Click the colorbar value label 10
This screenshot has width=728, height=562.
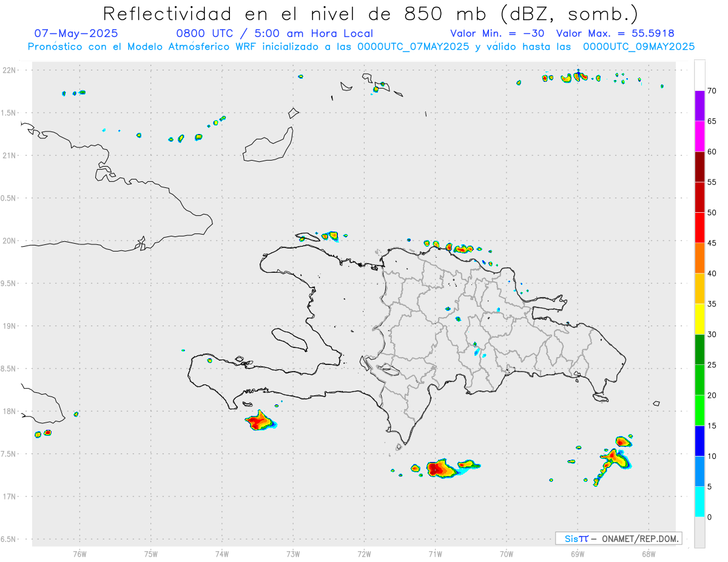[712, 456]
